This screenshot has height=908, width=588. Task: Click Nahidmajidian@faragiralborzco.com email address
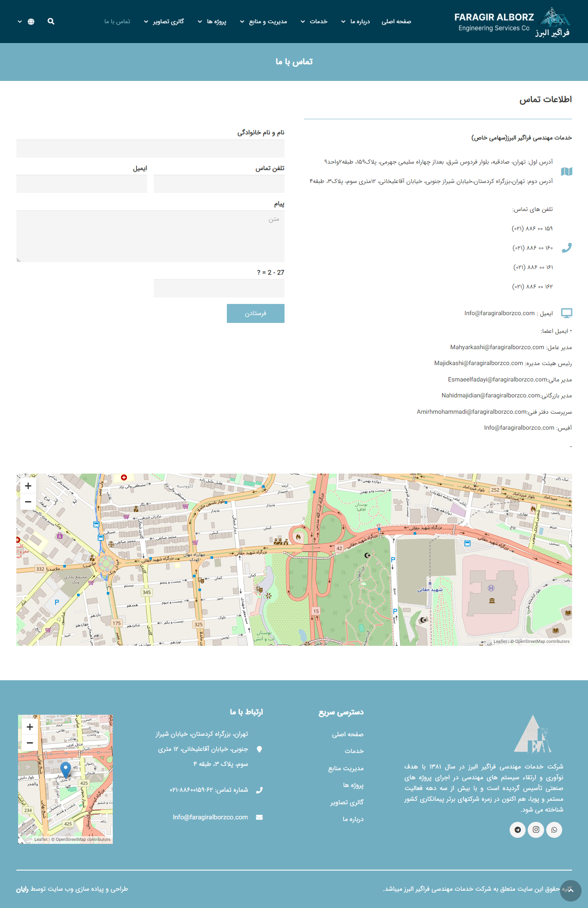point(491,396)
